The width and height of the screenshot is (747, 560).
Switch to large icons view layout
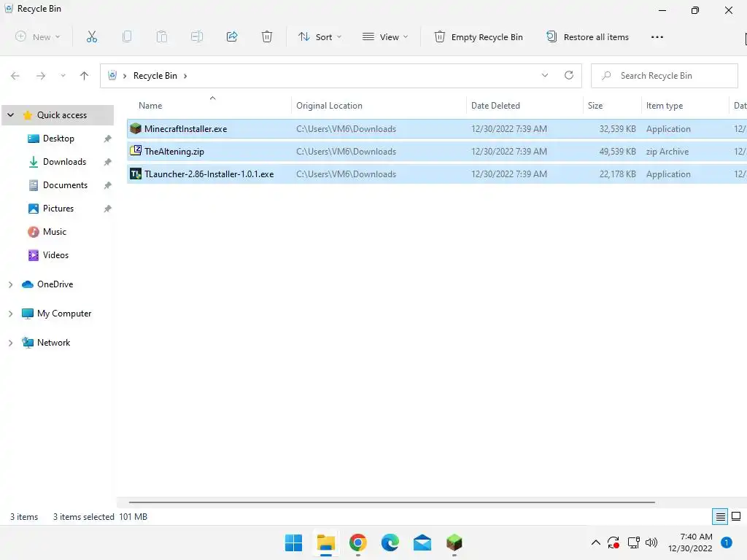coord(736,517)
